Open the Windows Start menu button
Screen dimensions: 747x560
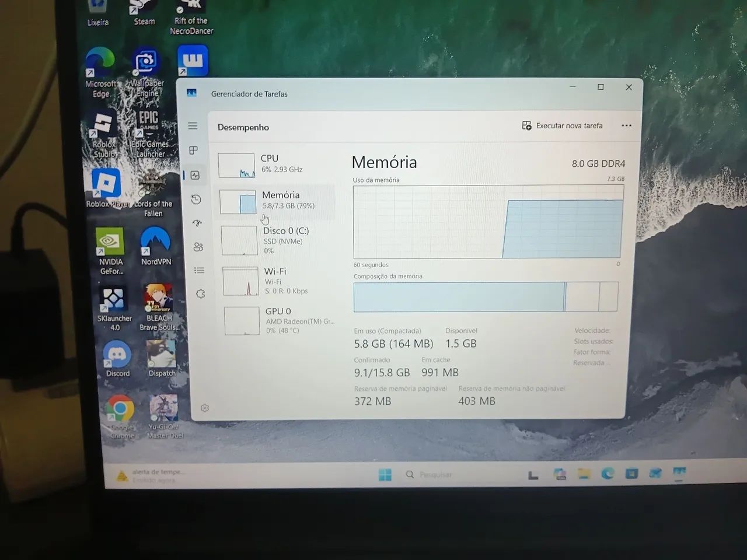385,475
